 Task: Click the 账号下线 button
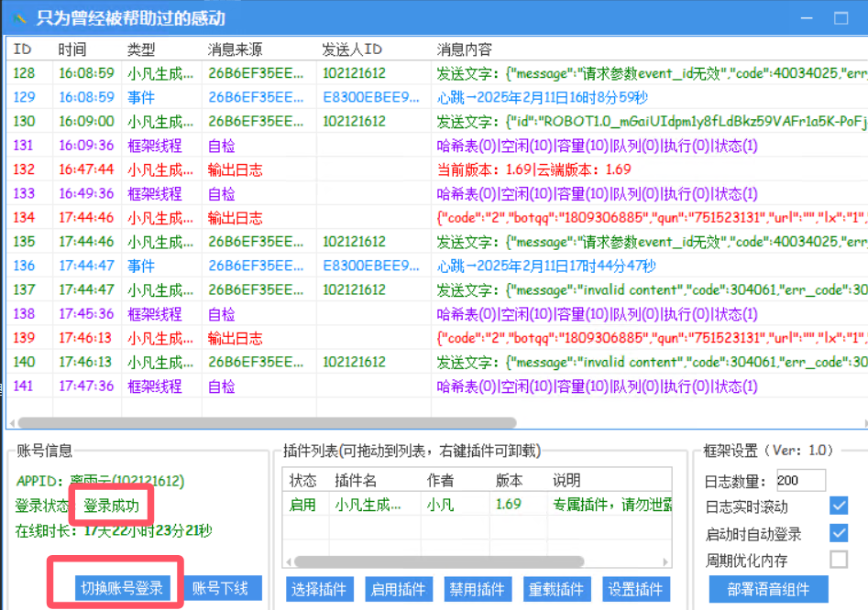[224, 588]
